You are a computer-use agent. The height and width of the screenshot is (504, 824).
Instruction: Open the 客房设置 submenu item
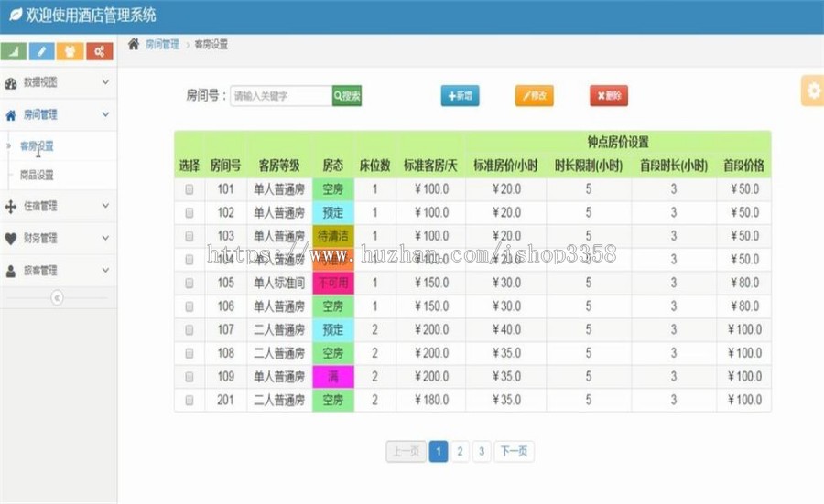(x=37, y=146)
